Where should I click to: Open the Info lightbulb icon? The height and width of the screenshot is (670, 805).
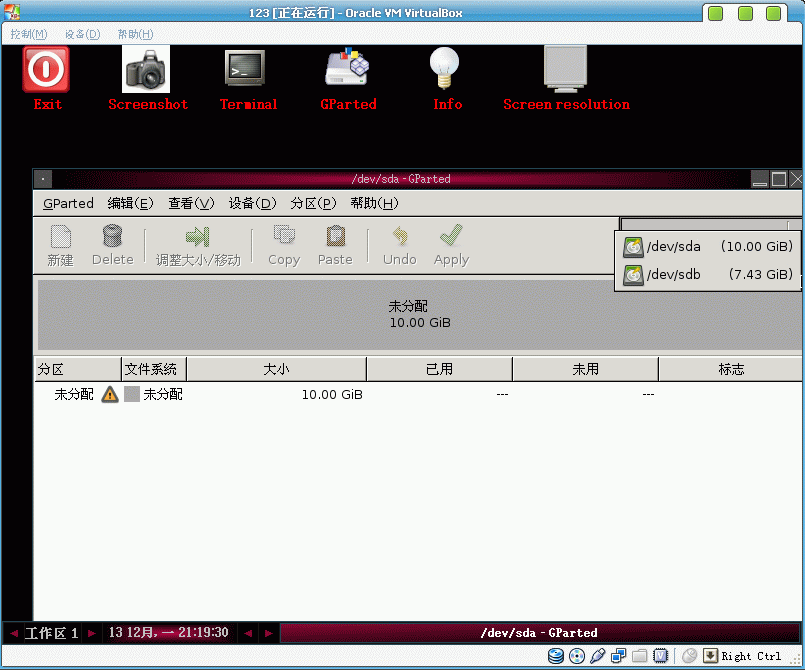(x=444, y=68)
